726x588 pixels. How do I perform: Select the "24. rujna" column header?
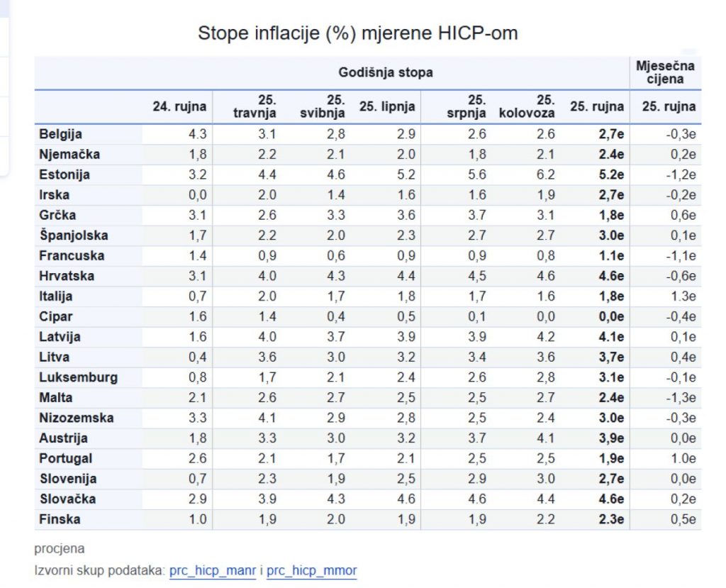179,107
